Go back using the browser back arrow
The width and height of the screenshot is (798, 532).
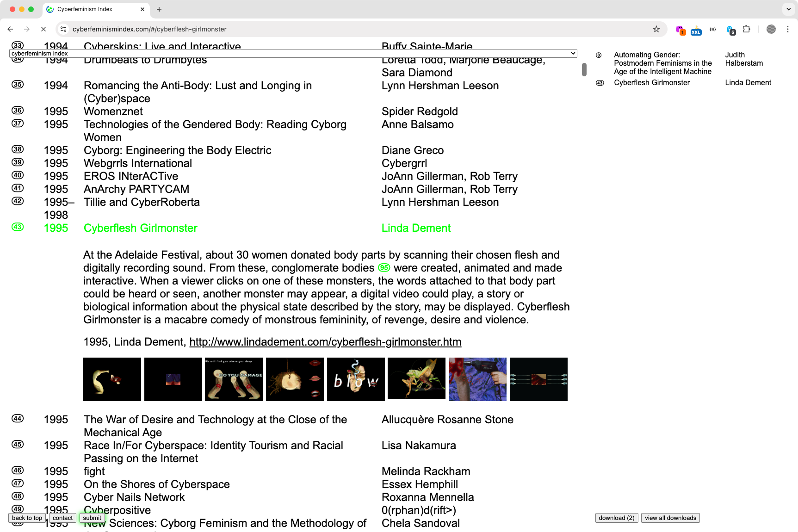click(10, 29)
